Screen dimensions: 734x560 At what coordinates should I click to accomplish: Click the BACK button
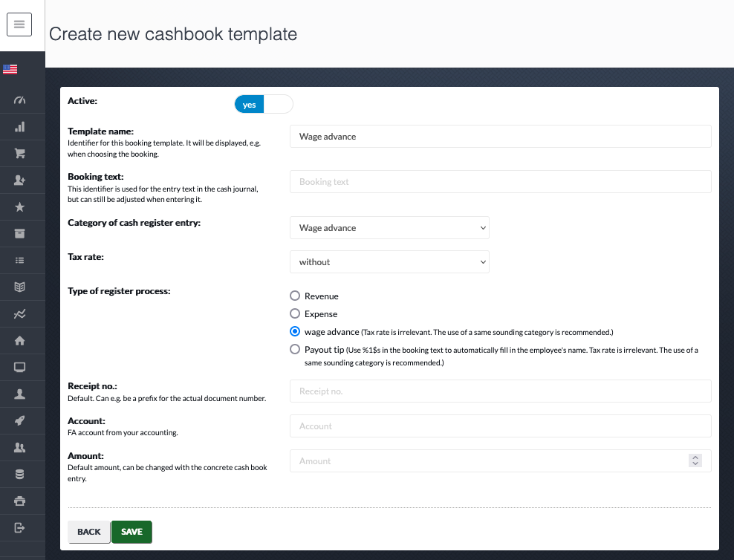coord(89,532)
